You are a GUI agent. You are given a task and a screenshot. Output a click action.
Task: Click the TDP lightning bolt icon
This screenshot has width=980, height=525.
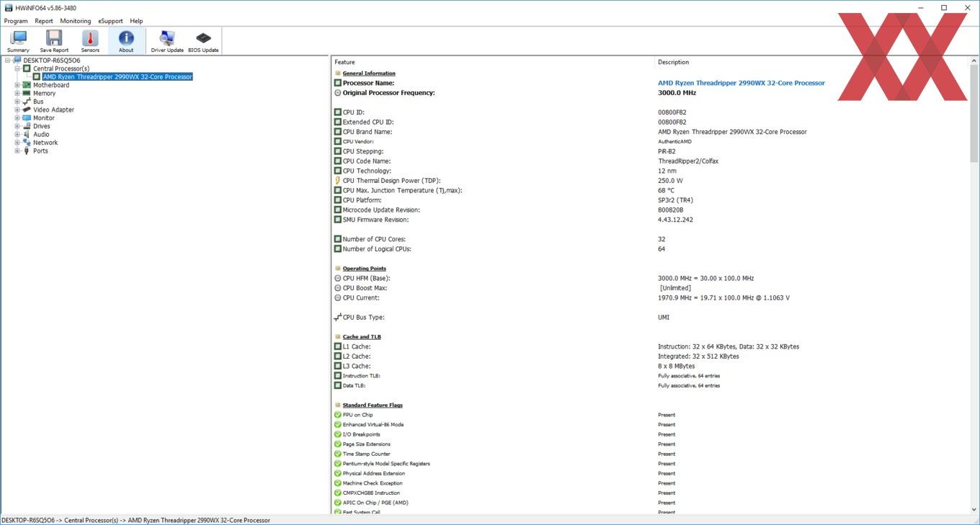[338, 181]
